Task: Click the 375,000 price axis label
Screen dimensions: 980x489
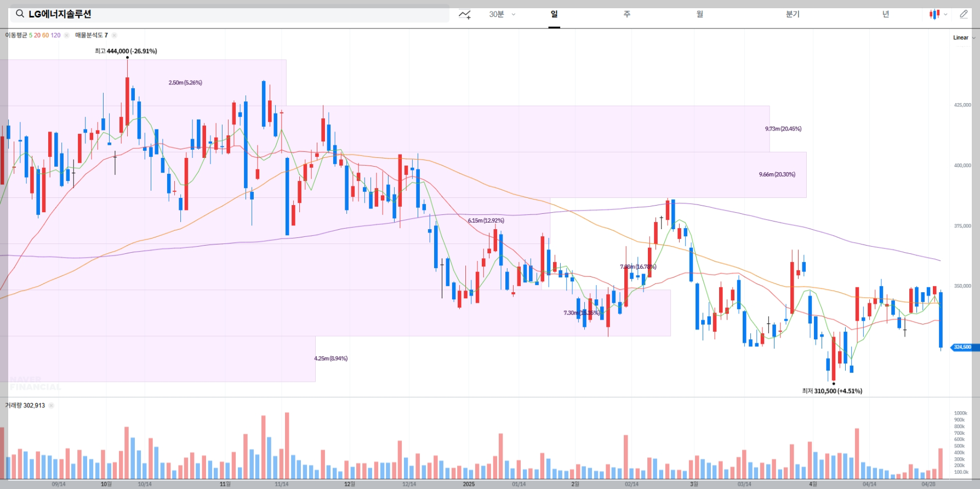Action: (962, 226)
